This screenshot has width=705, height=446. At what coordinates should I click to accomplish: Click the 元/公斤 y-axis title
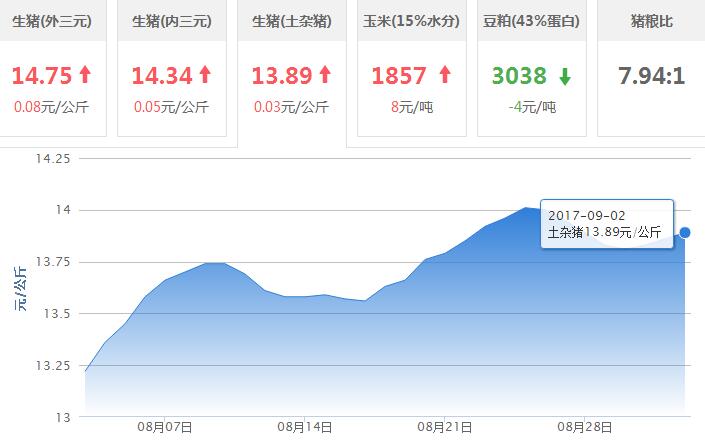(x=21, y=288)
